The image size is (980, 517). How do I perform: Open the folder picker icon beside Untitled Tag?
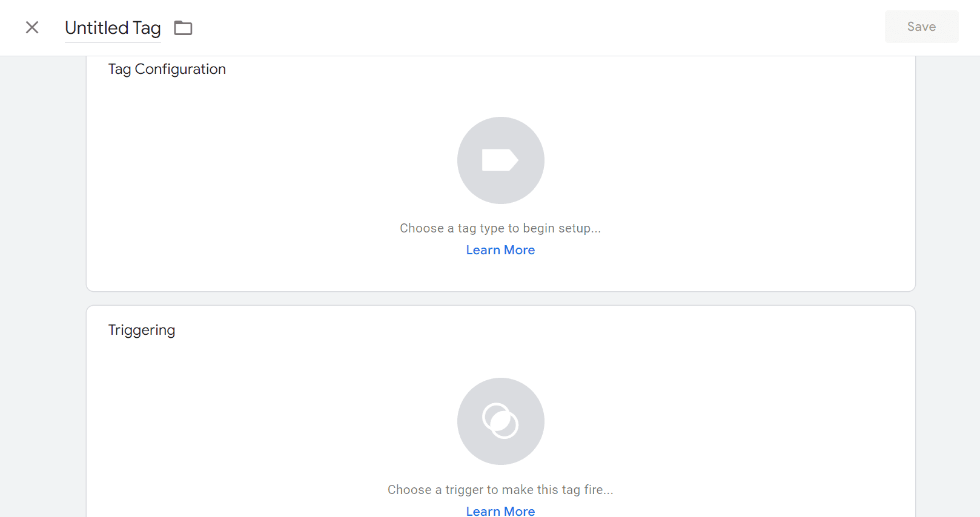point(183,28)
